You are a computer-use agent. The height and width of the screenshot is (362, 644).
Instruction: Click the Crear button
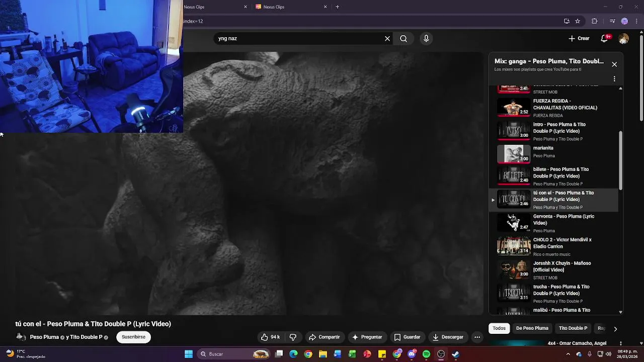pos(579,38)
